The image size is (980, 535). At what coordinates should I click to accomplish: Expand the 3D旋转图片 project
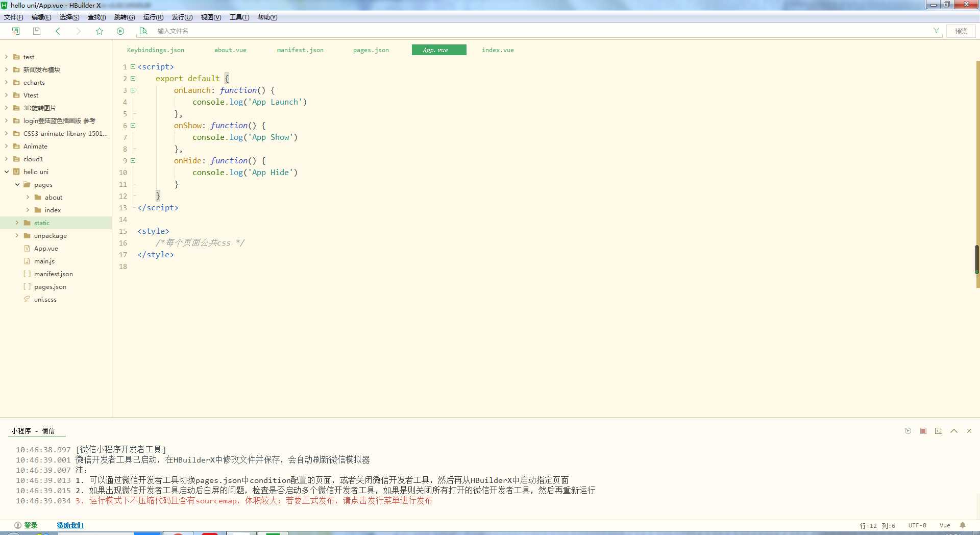(6, 108)
